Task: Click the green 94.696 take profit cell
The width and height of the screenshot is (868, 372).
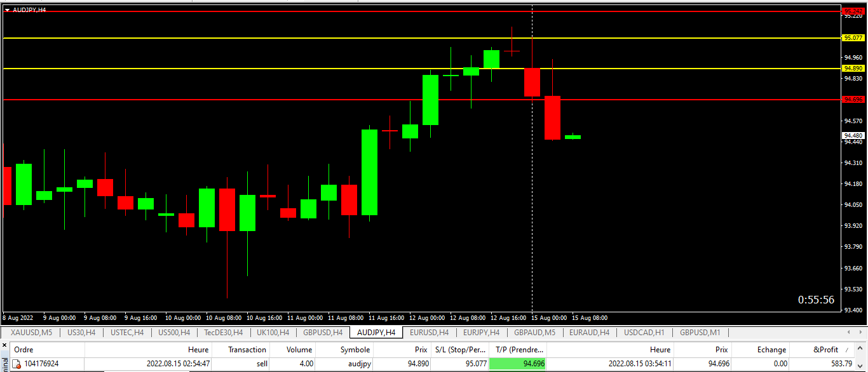Action: pyautogui.click(x=517, y=364)
